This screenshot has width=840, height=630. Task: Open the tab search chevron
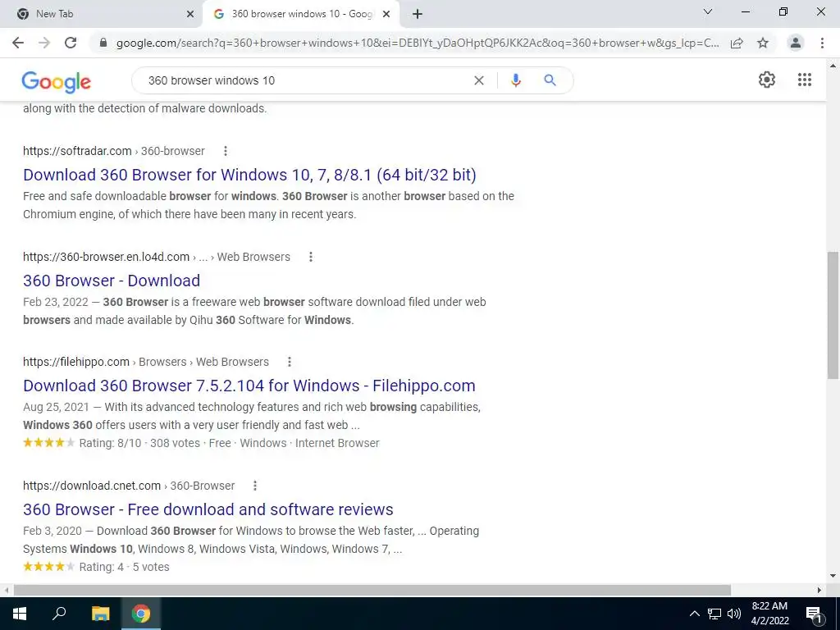click(x=708, y=11)
